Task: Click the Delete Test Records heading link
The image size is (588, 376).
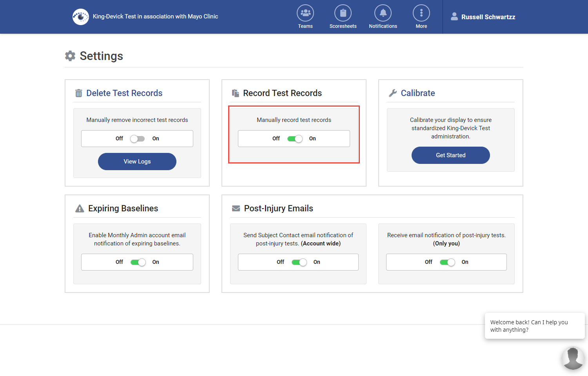Action: [124, 93]
